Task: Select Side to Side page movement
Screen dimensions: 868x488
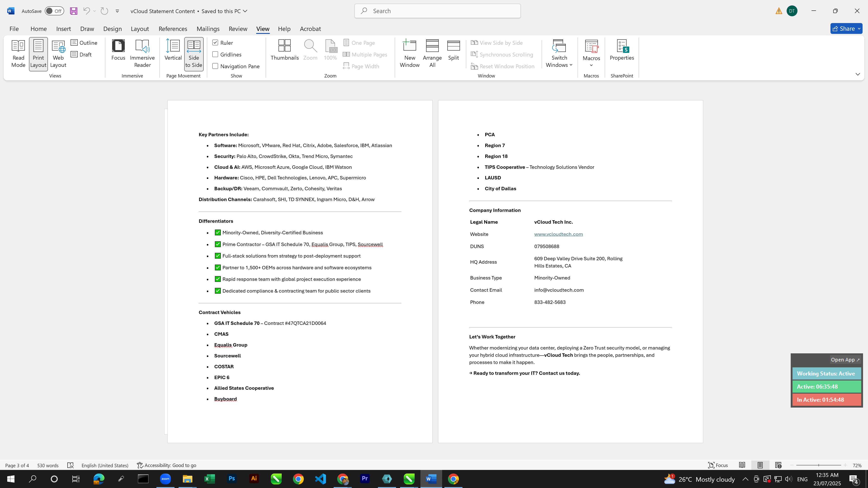Action: click(x=194, y=54)
